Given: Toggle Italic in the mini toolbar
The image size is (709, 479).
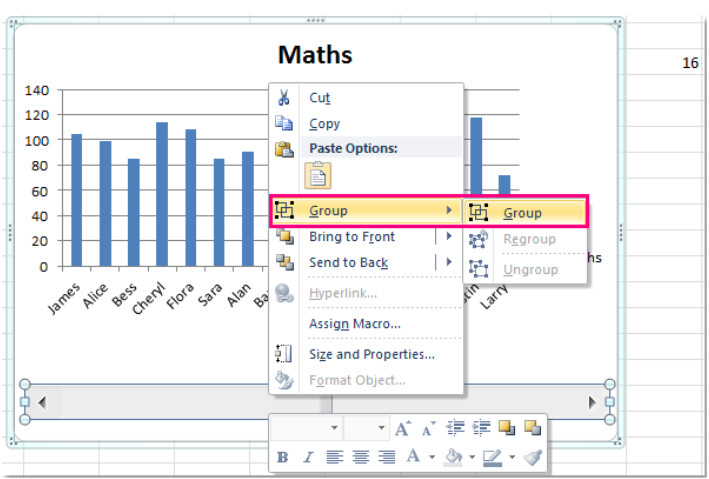Looking at the screenshot, I should [x=308, y=457].
